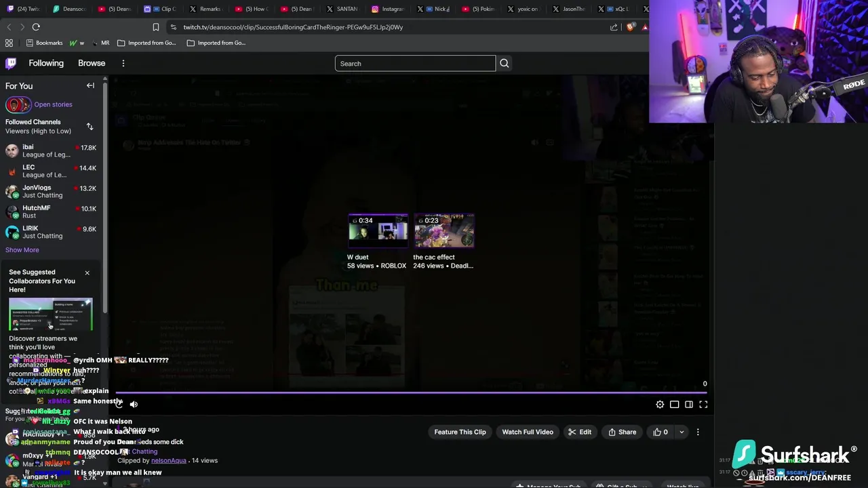Screen dimensions: 868x488
Task: Click the search magnifier button
Action: pyautogui.click(x=504, y=63)
